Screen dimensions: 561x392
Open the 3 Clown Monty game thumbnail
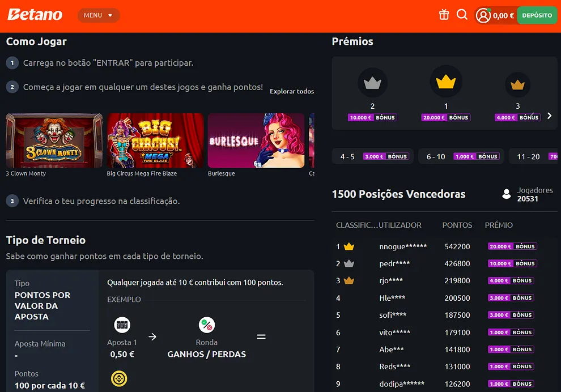click(x=54, y=140)
